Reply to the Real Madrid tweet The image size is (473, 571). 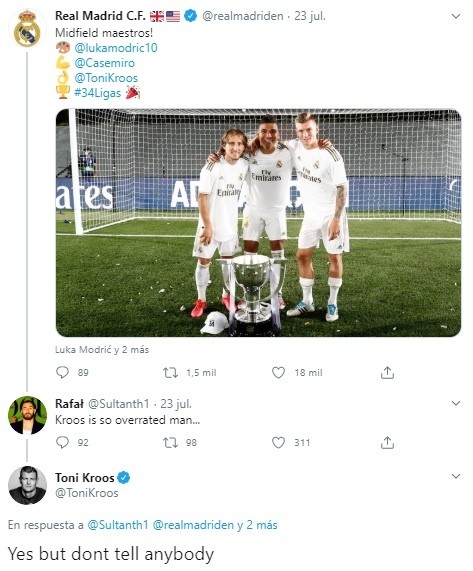(63, 373)
